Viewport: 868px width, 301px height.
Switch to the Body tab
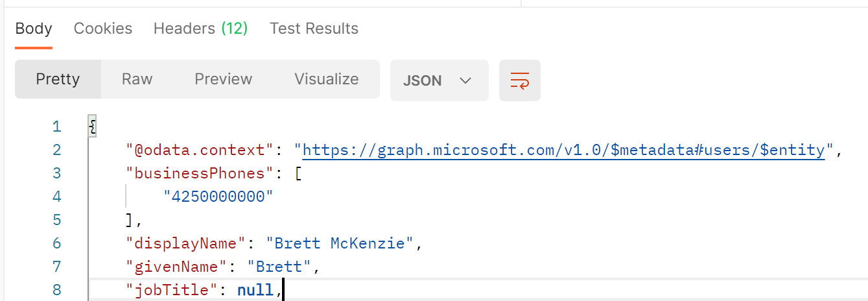tap(34, 29)
